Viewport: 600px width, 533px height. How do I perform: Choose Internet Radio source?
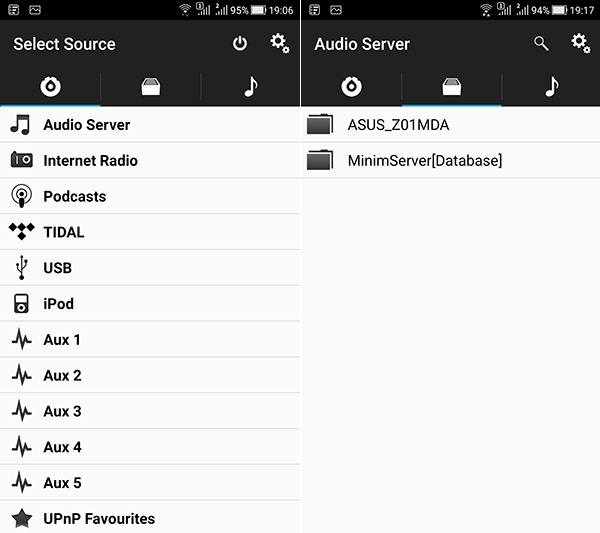coord(150,160)
